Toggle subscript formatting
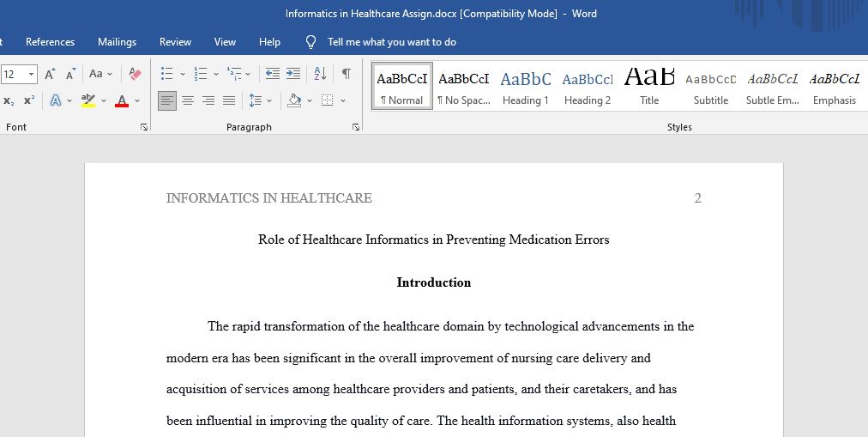The height and width of the screenshot is (437, 868). (x=9, y=100)
